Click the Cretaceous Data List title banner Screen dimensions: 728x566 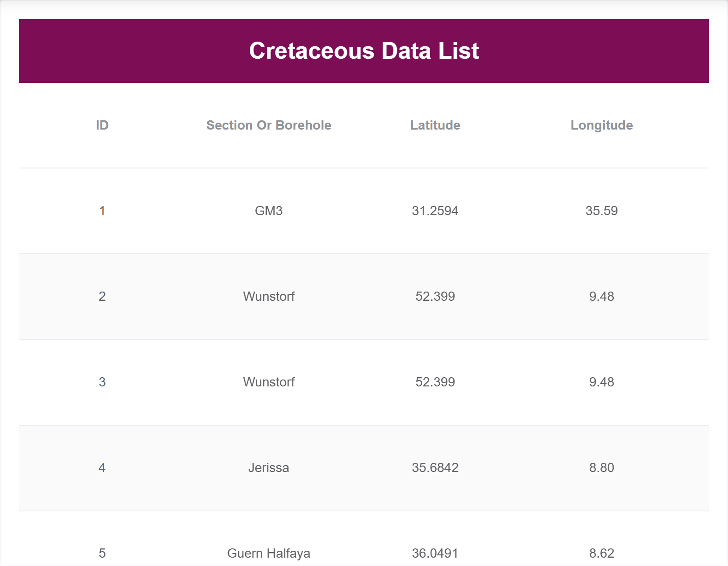pyautogui.click(x=364, y=51)
